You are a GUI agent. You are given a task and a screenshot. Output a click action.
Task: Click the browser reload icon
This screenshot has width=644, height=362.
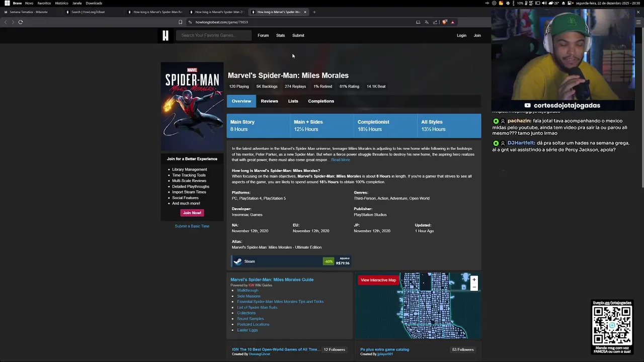21,22
